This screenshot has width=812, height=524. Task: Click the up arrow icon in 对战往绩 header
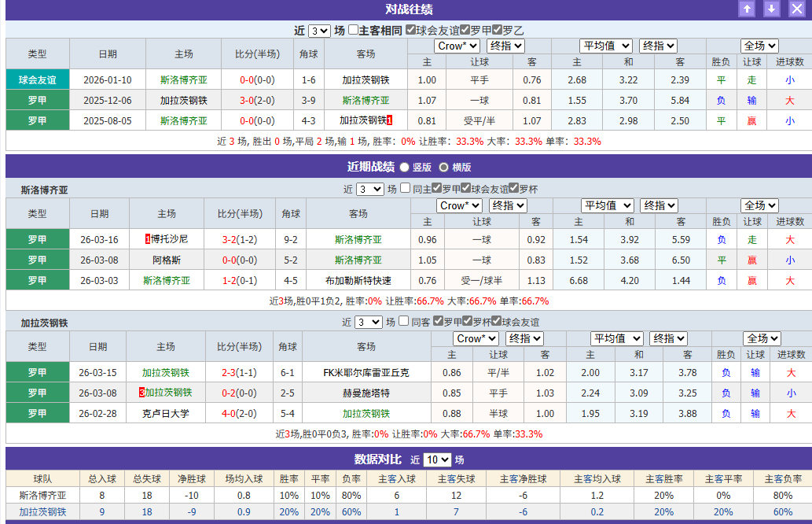point(745,9)
